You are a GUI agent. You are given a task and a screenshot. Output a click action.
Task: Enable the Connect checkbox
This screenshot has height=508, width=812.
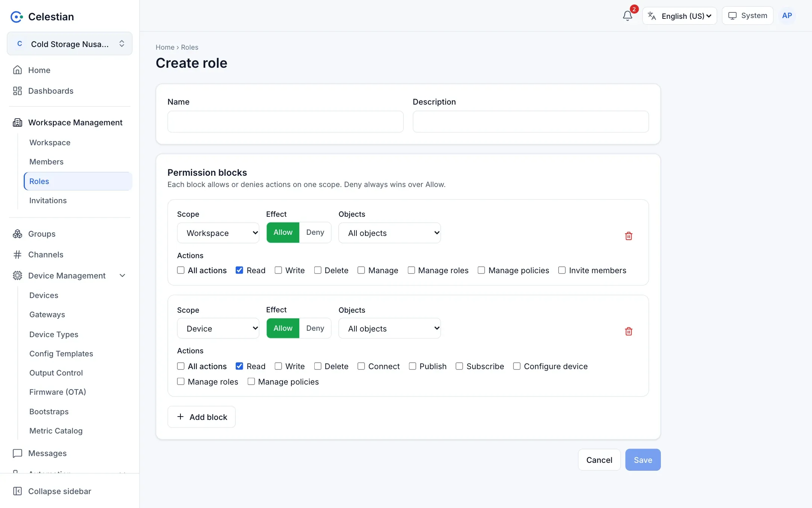(x=361, y=366)
